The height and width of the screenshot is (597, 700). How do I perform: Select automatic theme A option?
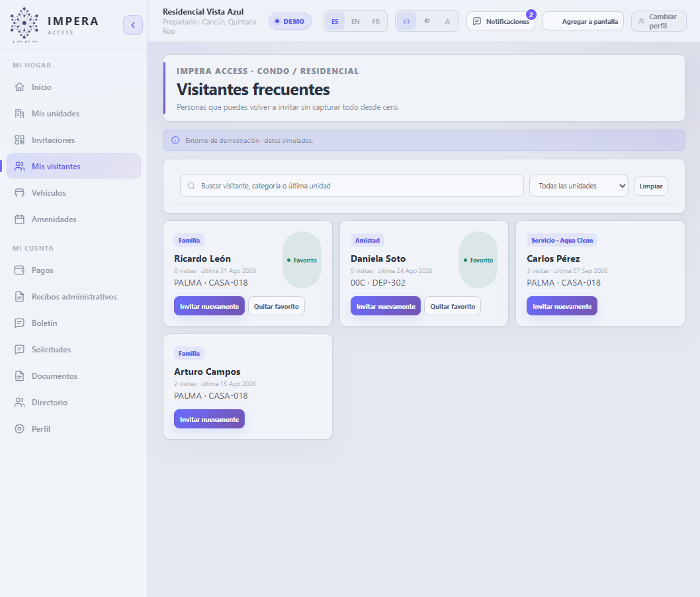click(447, 21)
